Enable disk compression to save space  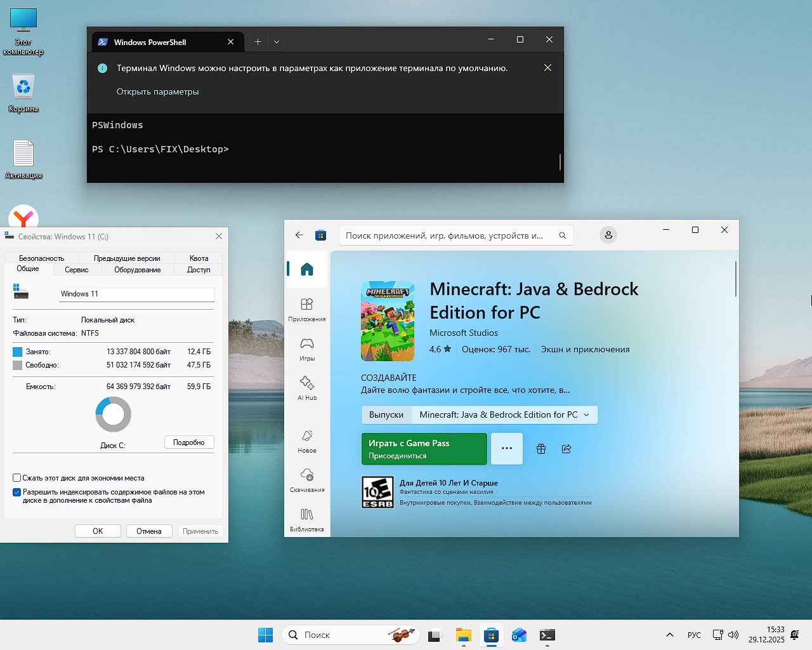pos(16,478)
